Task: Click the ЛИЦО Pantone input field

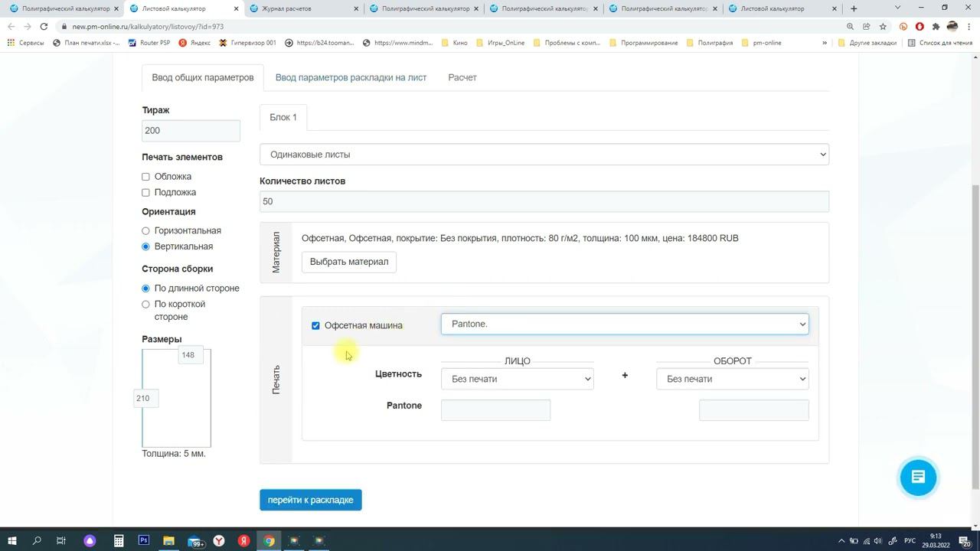Action: click(x=495, y=410)
